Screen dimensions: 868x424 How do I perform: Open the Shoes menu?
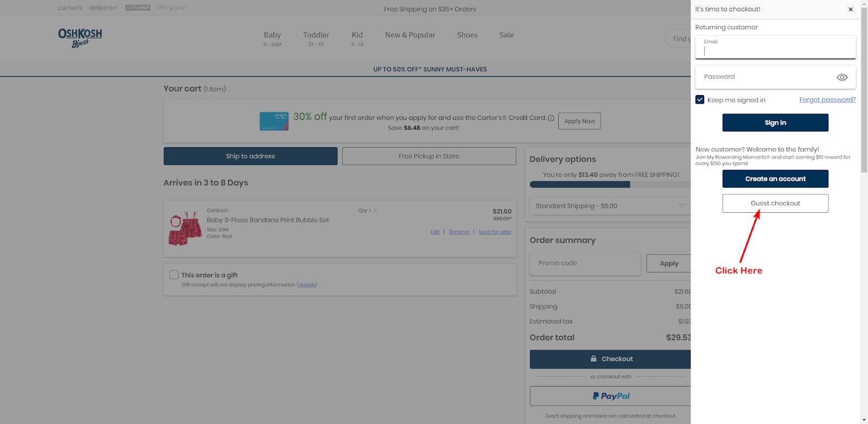click(467, 35)
